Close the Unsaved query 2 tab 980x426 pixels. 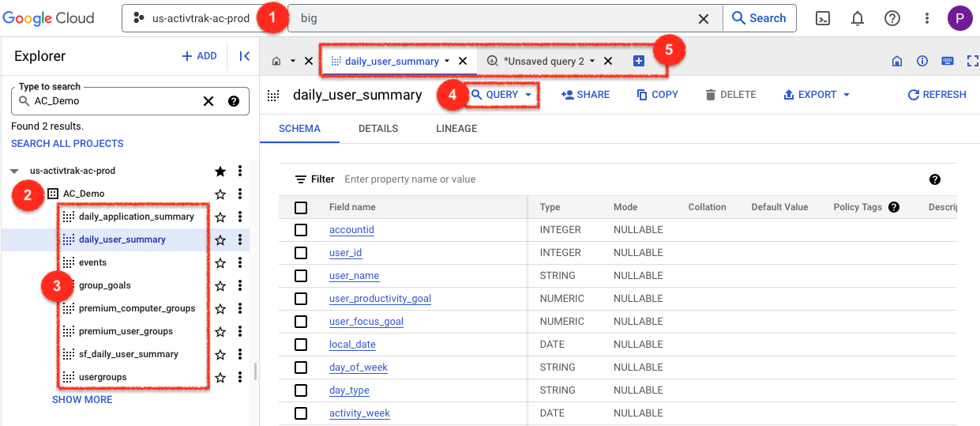[x=608, y=61]
